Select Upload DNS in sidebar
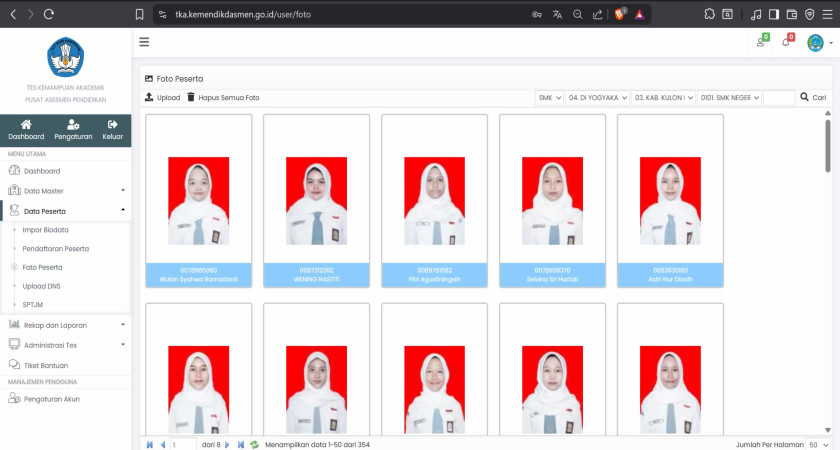This screenshot has height=450, width=840. click(x=41, y=286)
